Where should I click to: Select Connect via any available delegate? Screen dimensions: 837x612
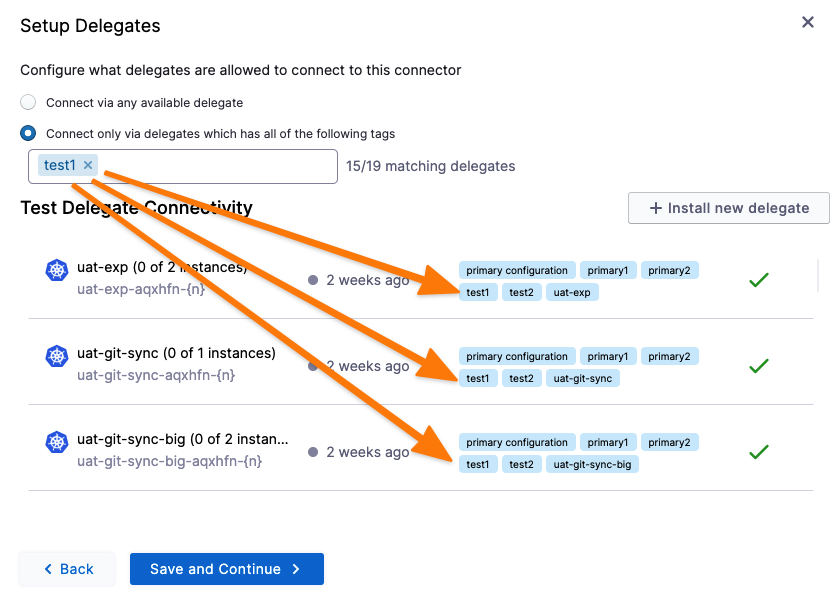28,102
